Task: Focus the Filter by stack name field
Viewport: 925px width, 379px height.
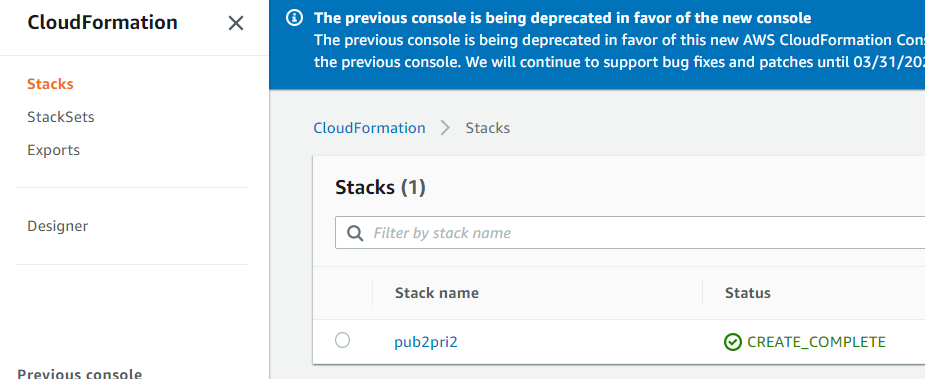Action: coord(629,233)
